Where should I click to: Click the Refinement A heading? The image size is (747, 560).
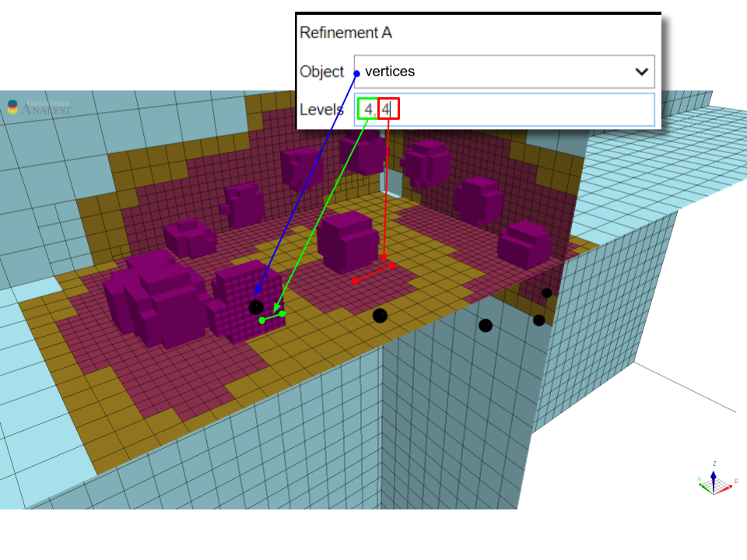[x=345, y=33]
